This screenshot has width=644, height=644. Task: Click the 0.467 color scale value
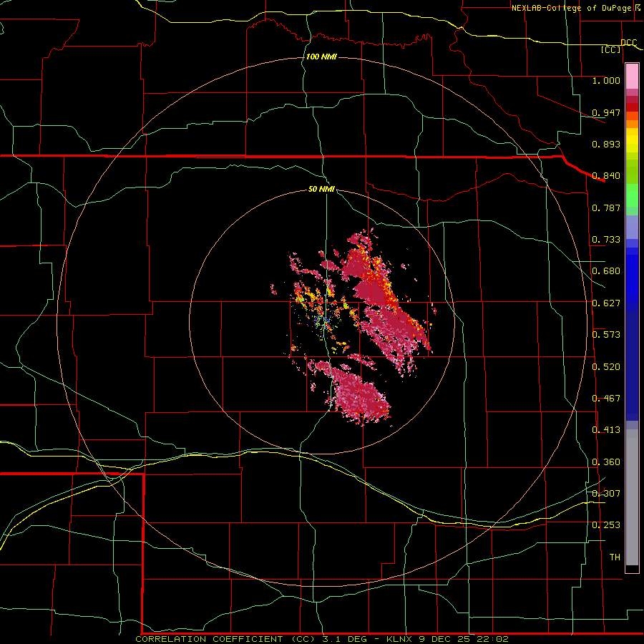(606, 399)
